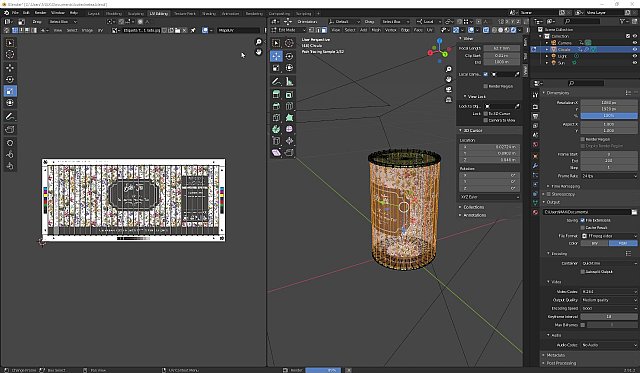Select the Smooth vertices tool

pyautogui.click(x=289, y=129)
